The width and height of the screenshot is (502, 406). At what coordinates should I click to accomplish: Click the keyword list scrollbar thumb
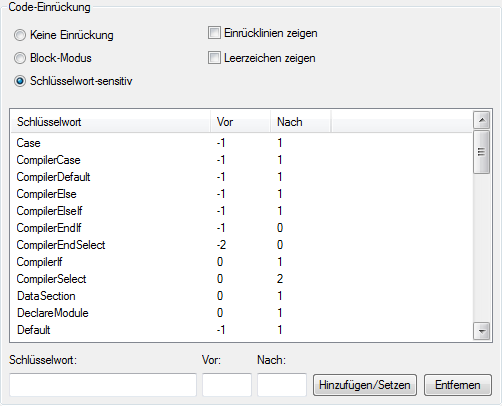tap(481, 152)
